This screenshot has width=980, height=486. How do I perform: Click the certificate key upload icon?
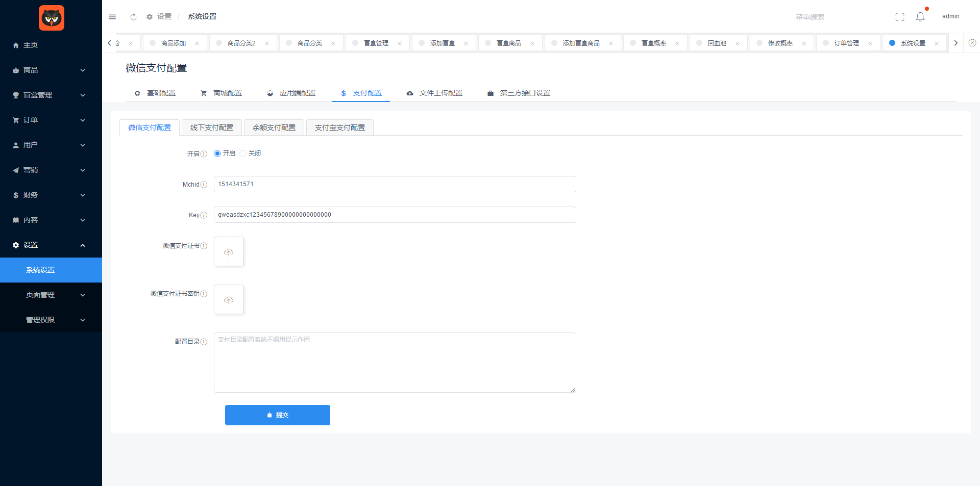click(229, 300)
